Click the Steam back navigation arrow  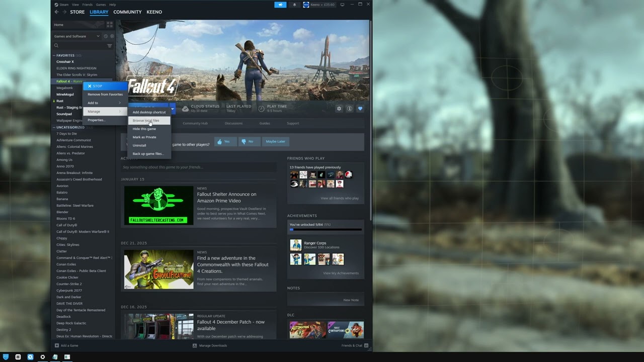56,12
